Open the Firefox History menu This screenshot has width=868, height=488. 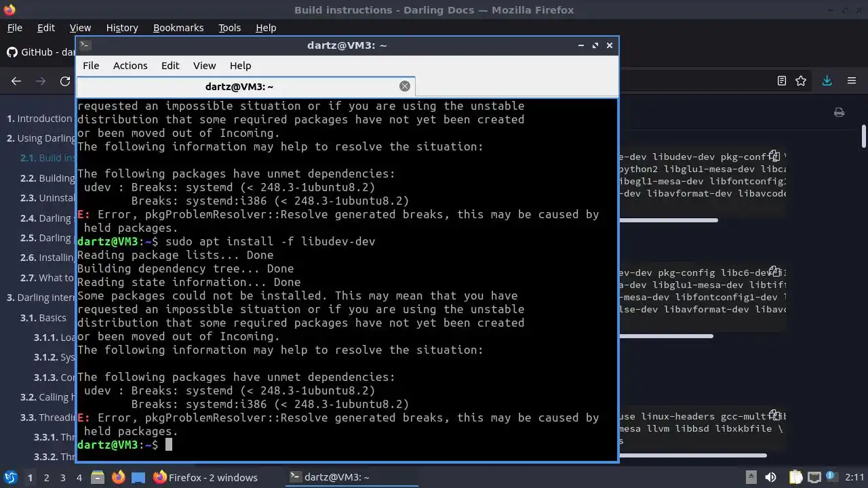click(x=122, y=28)
